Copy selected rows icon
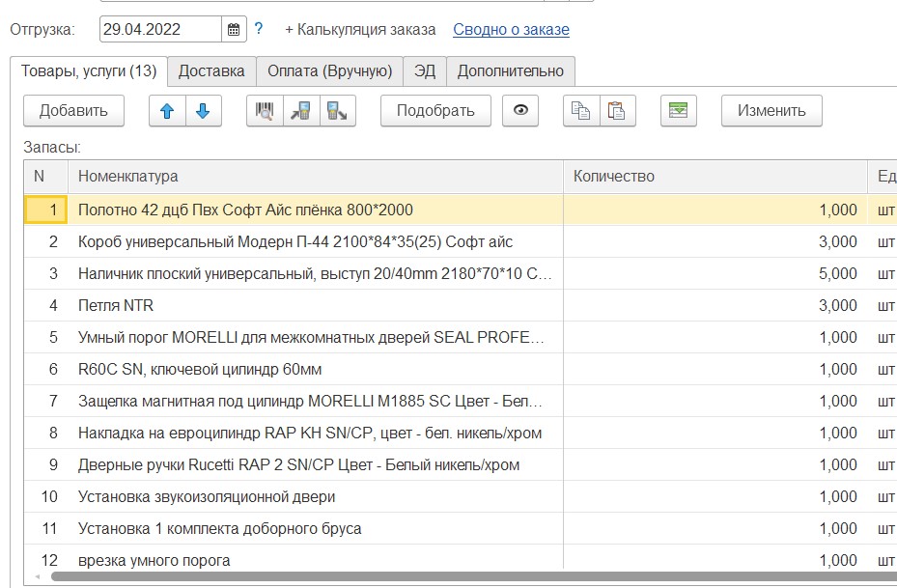The height and width of the screenshot is (588, 897). [581, 111]
